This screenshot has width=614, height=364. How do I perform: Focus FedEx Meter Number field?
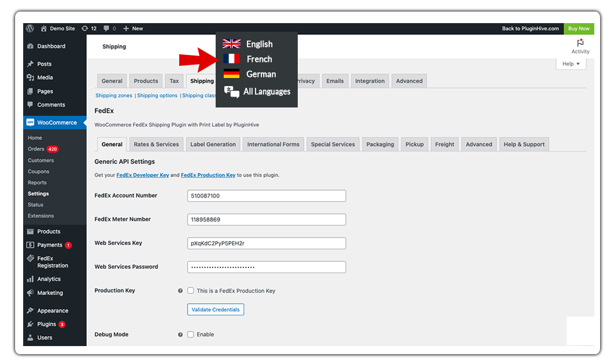[x=267, y=220]
